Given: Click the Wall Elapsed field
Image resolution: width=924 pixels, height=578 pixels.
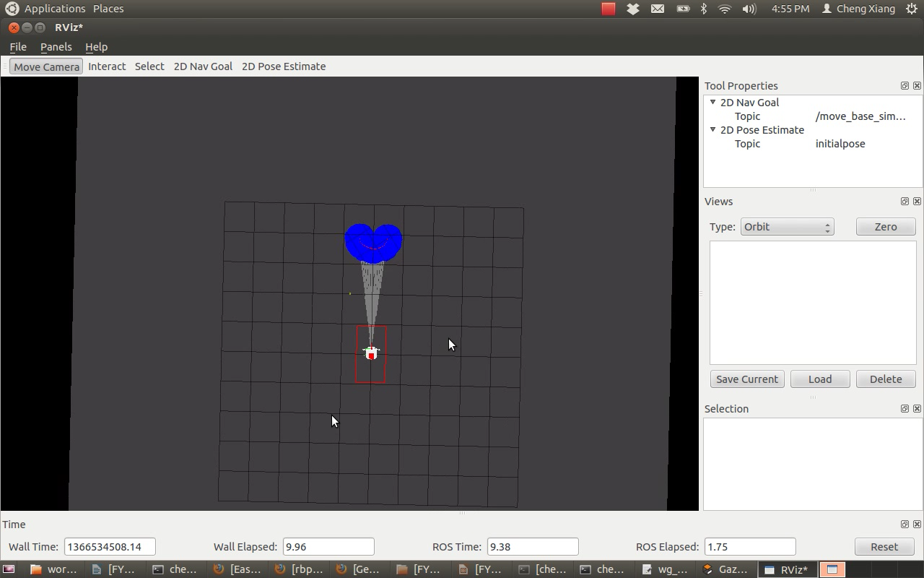Looking at the screenshot, I should [328, 546].
